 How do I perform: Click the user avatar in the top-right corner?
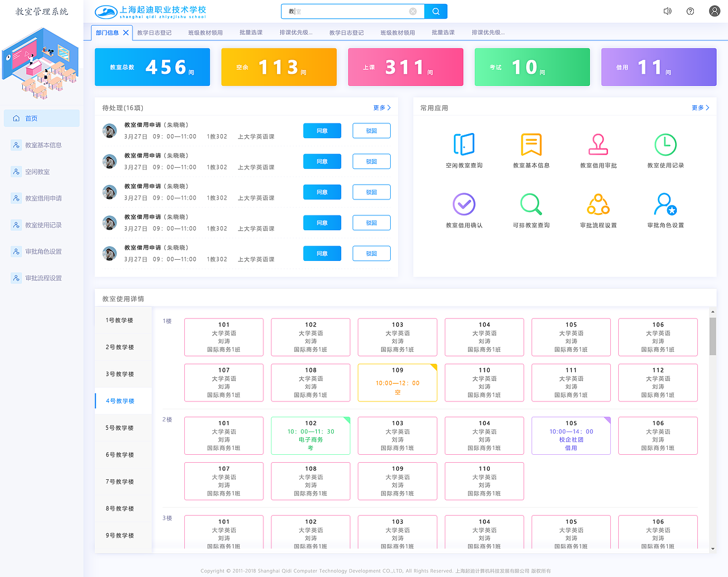pos(714,11)
